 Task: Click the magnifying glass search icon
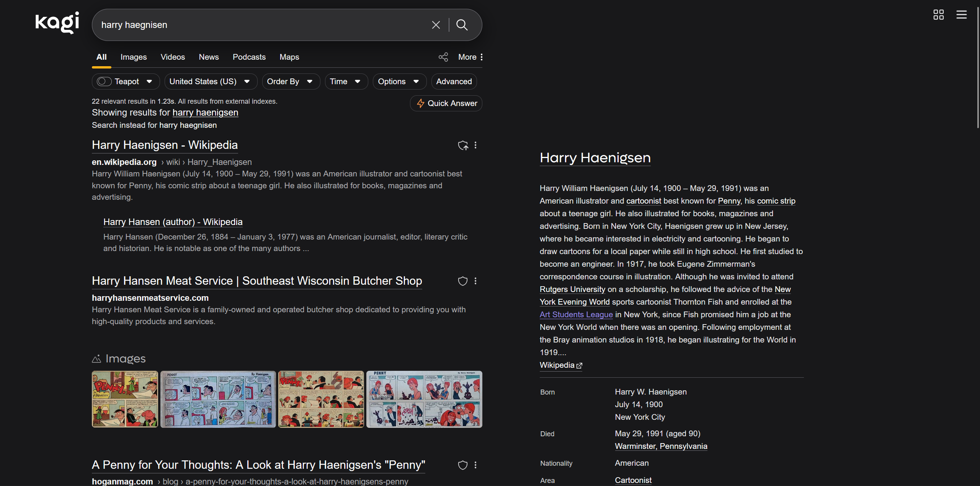(x=462, y=25)
